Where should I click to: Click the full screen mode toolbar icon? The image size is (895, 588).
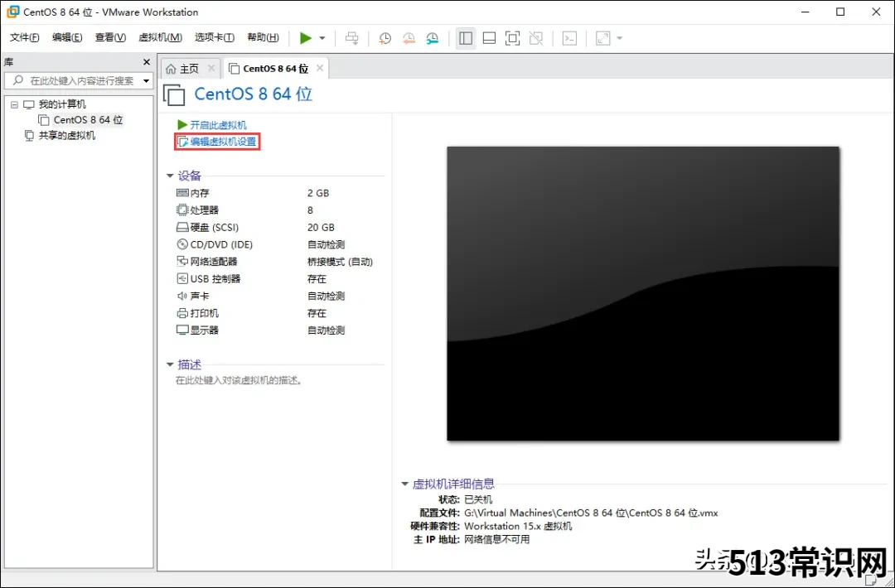point(513,38)
